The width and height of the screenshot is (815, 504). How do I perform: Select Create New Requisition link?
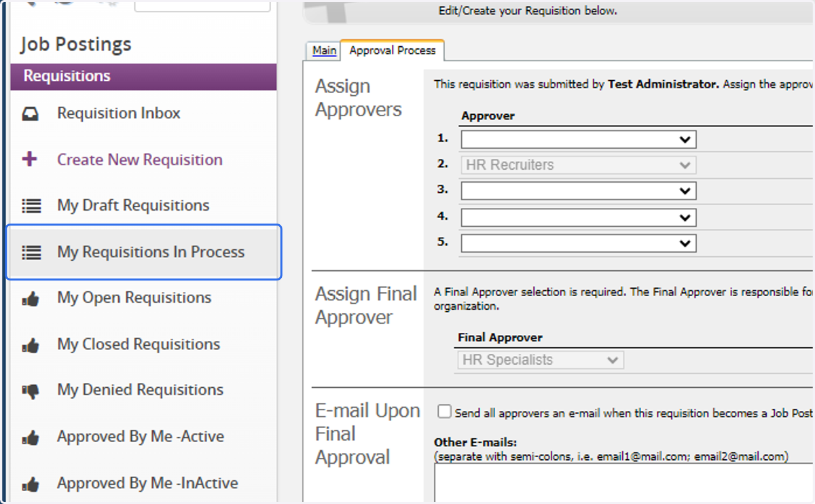140,160
